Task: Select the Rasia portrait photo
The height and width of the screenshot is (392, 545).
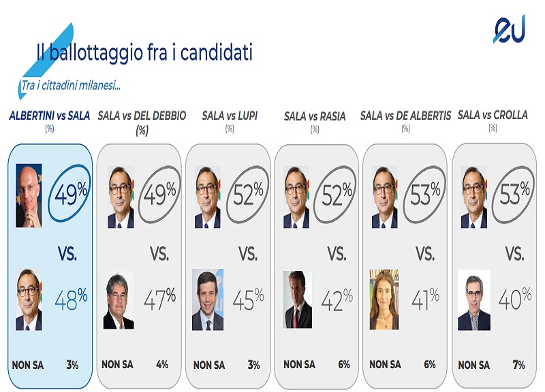Action: click(298, 299)
